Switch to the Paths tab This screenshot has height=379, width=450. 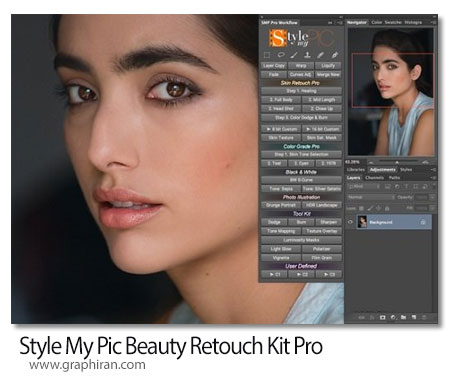(x=394, y=178)
